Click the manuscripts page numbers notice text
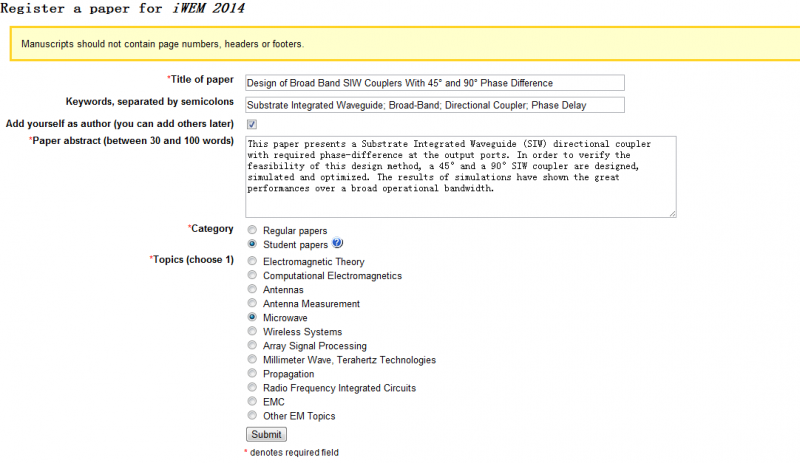Screen dimensions: 800x463 (x=162, y=44)
